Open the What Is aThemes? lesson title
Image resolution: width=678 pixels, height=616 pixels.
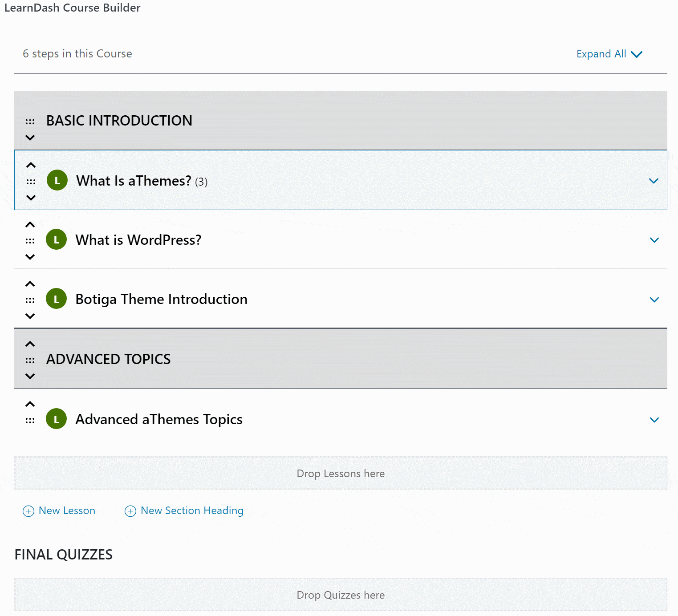pos(134,181)
